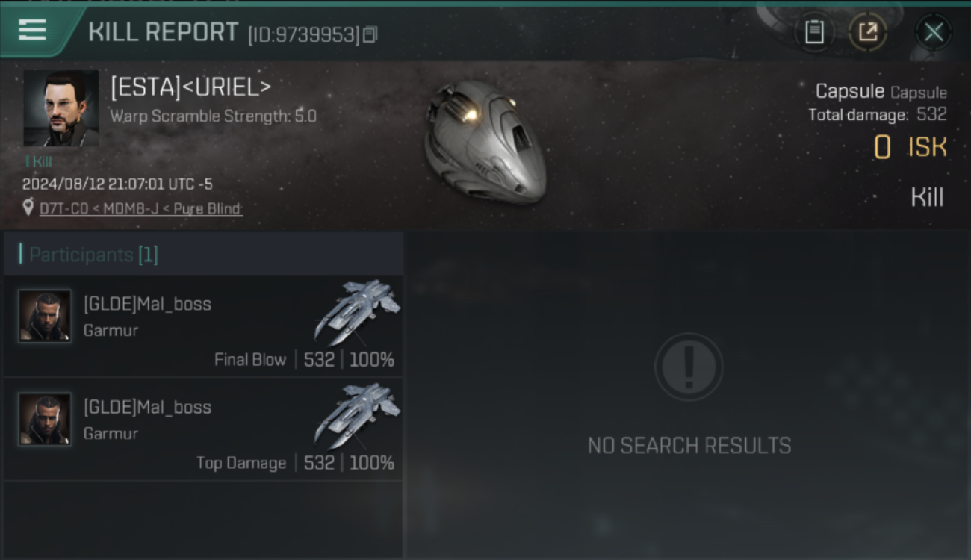Click the clipboard icon in the header
The height and width of the screenshot is (560, 971).
coord(814,32)
